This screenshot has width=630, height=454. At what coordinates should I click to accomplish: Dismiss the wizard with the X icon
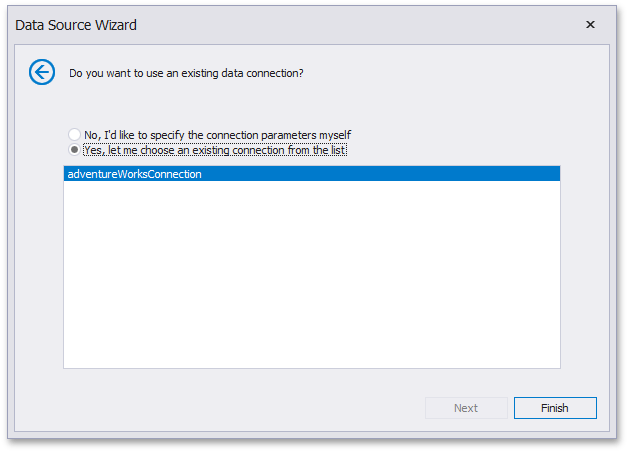point(590,25)
